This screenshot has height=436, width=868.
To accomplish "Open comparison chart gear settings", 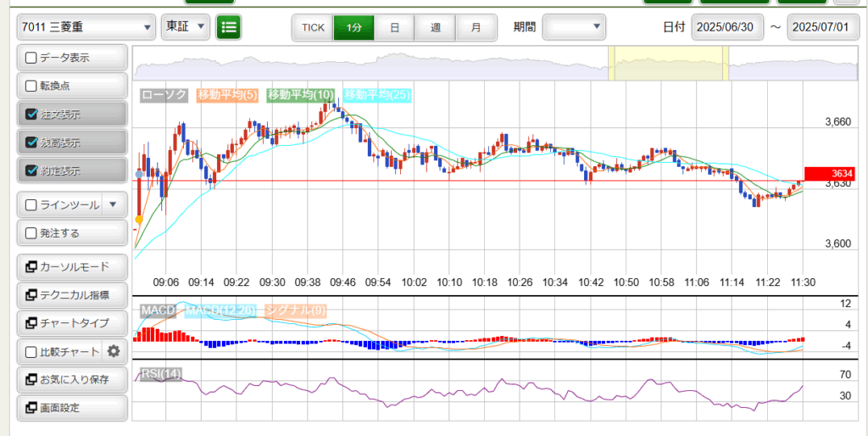I will [114, 351].
